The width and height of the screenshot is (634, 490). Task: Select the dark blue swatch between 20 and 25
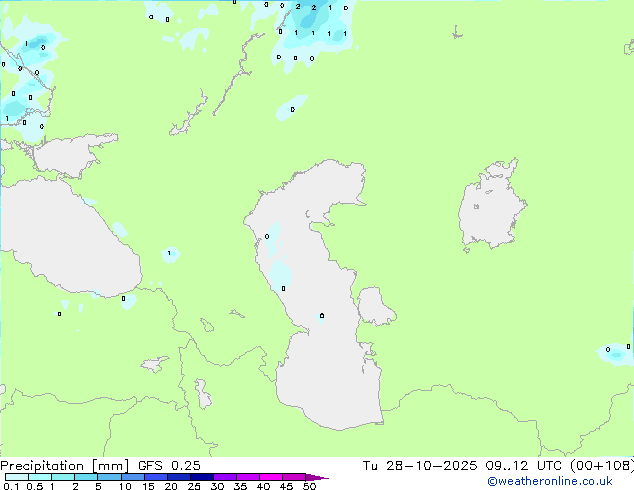tap(179, 477)
